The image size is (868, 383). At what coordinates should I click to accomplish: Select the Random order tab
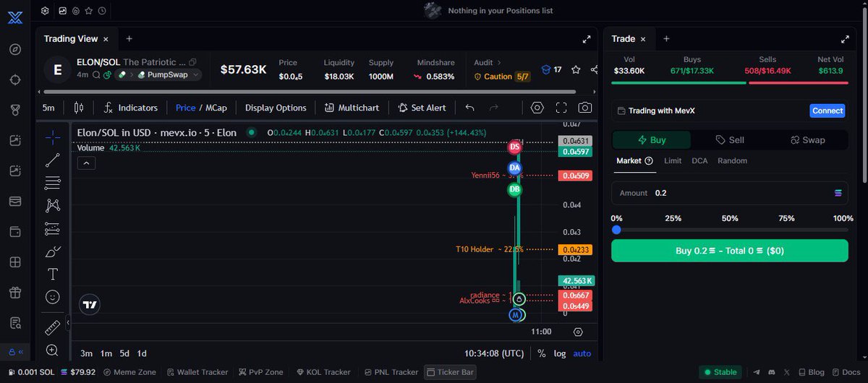732,160
